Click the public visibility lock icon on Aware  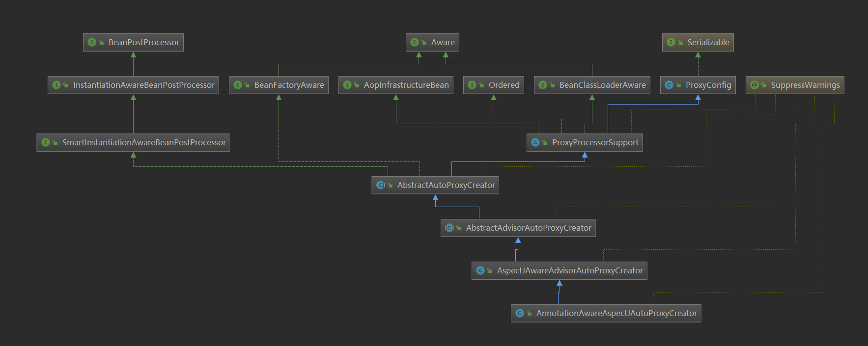424,43
